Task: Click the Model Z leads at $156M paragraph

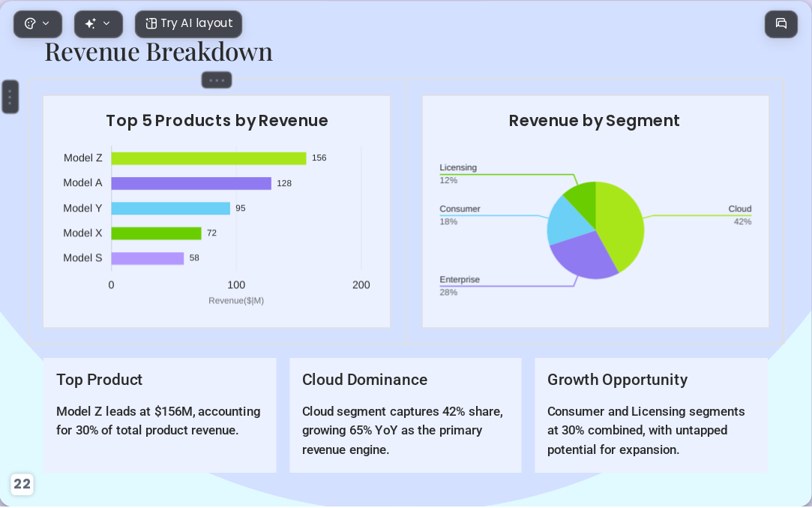Action: pyautogui.click(x=158, y=421)
